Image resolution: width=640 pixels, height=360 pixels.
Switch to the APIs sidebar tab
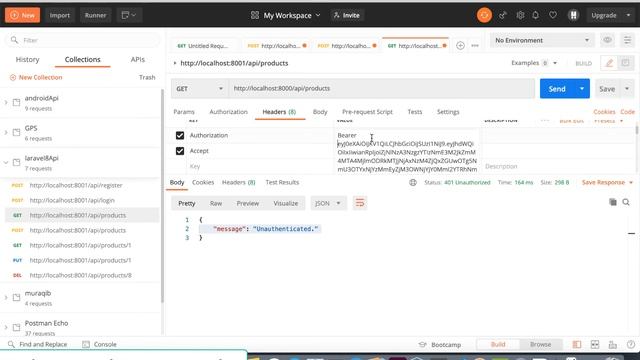[x=138, y=60]
